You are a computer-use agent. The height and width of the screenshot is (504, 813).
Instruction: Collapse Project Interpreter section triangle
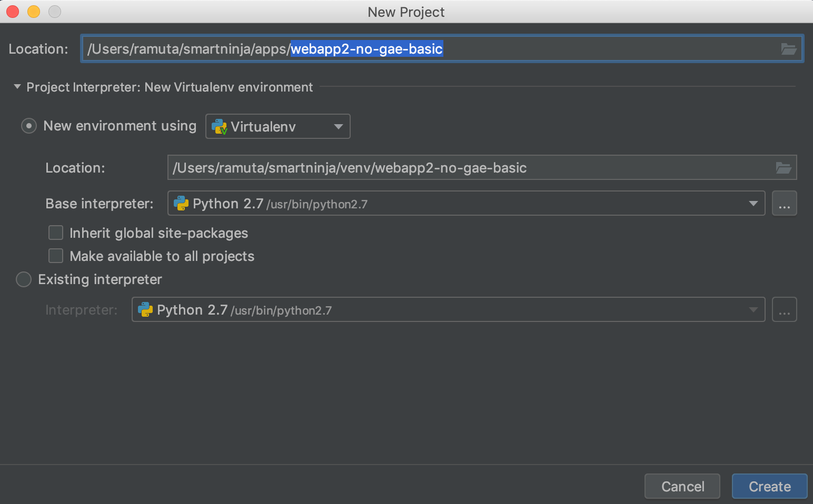click(x=17, y=87)
